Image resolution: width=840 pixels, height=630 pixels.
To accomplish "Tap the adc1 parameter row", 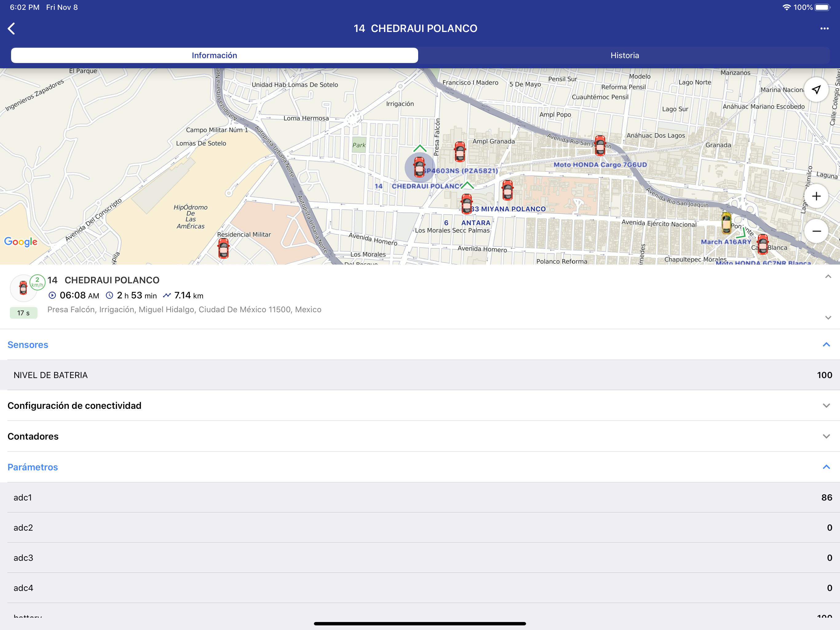I will point(420,497).
